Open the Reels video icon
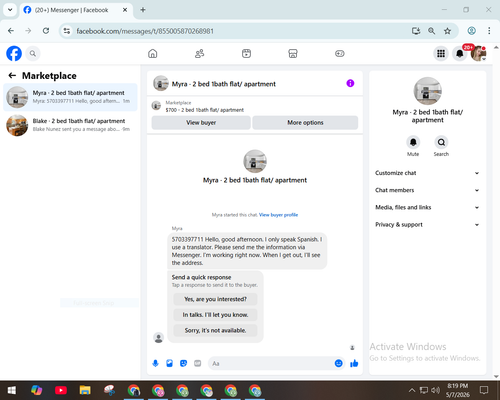The width and height of the screenshot is (500, 400). 246,53
